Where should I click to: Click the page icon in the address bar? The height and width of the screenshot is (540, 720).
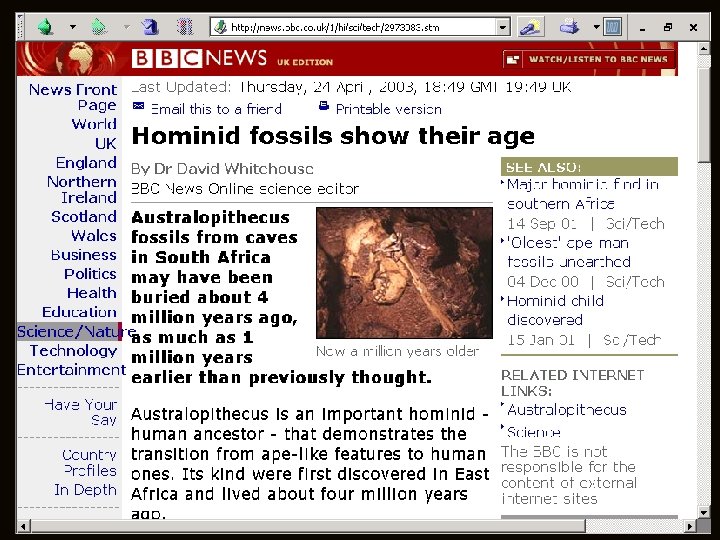220,28
